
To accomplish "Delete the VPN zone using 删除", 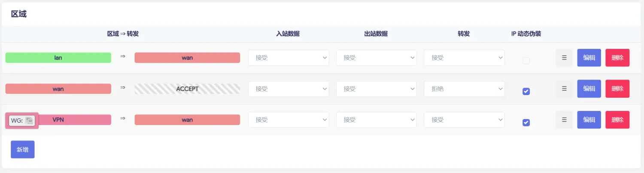I will point(617,120).
